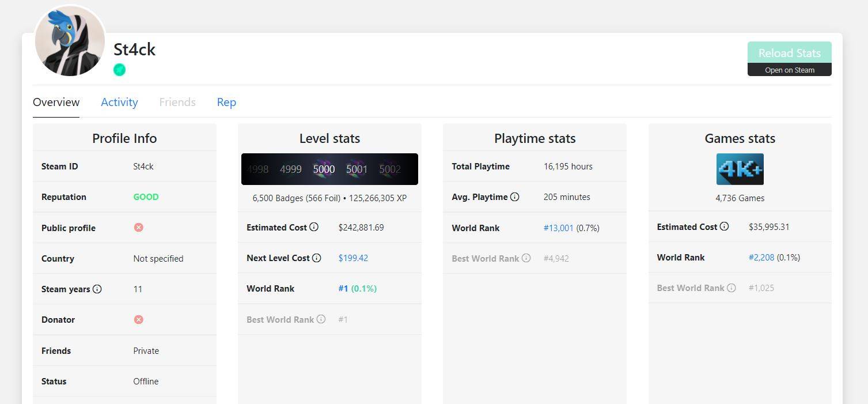868x404 pixels.
Task: Click the info icon beside Next Level Cost
Action: pyautogui.click(x=317, y=258)
